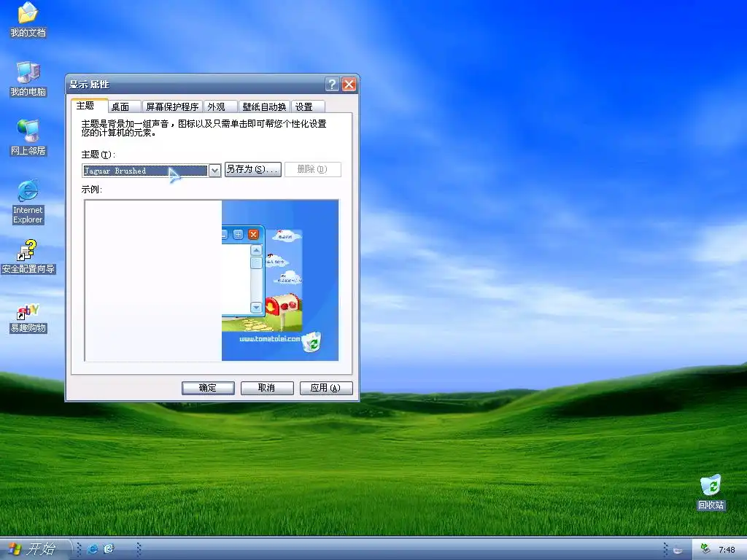Select the 安全配置向导 desktop shortcut
This screenshot has height=560, width=747.
[x=28, y=256]
